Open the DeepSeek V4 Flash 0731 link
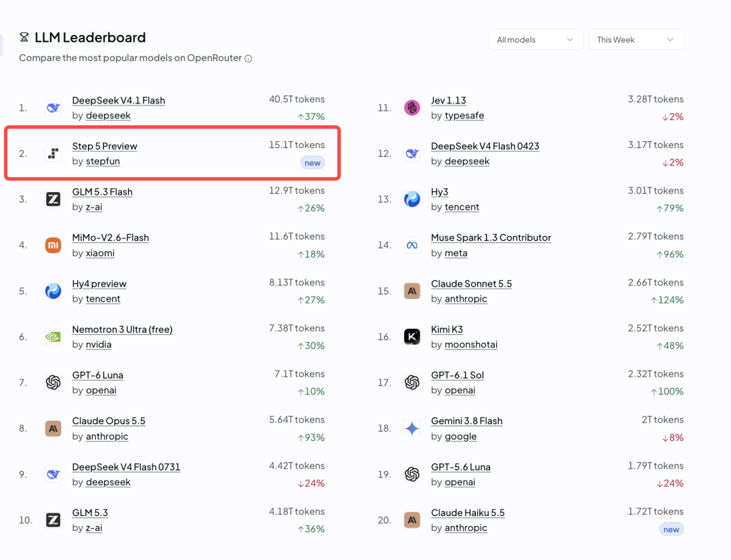 [126, 467]
